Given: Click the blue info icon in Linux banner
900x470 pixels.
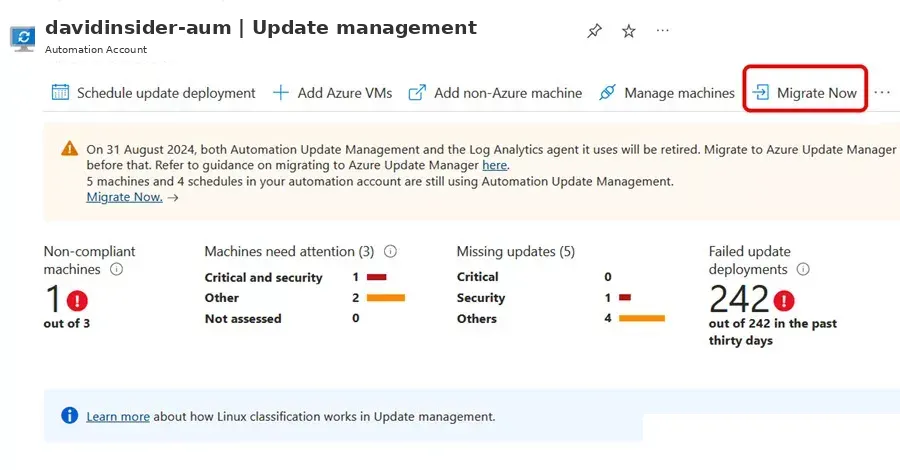Looking at the screenshot, I should [x=69, y=415].
